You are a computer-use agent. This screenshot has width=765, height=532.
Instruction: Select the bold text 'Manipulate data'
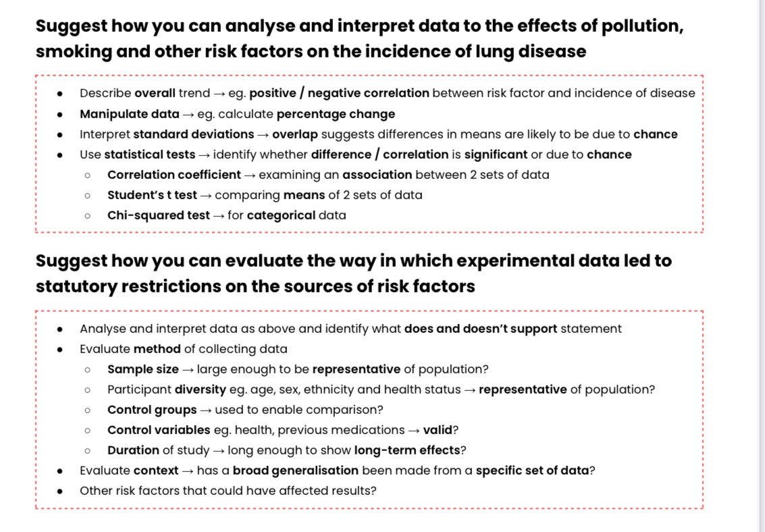click(x=130, y=114)
